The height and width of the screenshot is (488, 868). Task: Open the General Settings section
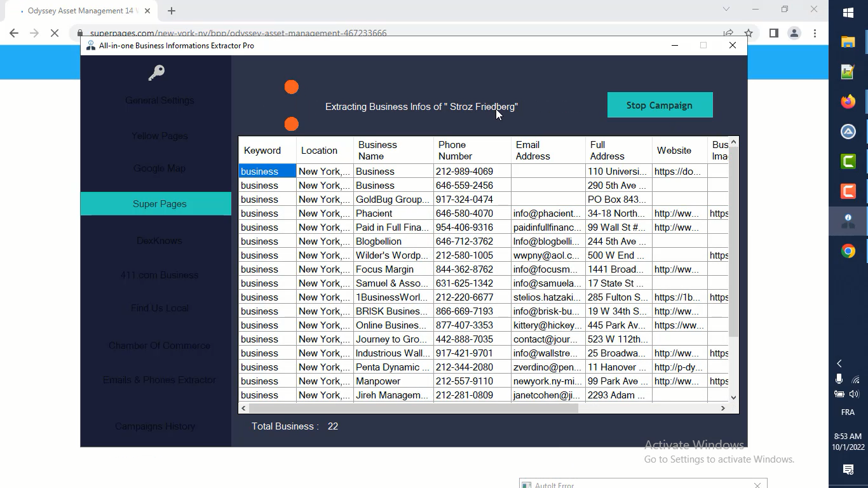point(159,100)
